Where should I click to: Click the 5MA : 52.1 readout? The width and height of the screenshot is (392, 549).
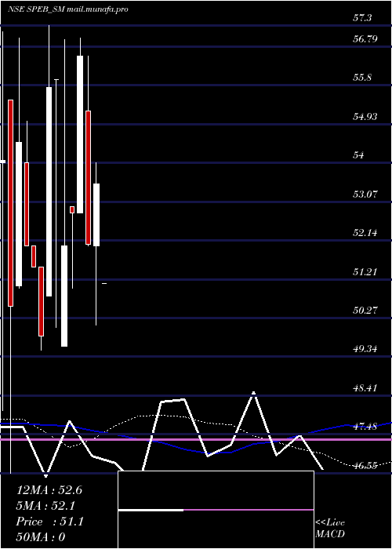pos(45,506)
